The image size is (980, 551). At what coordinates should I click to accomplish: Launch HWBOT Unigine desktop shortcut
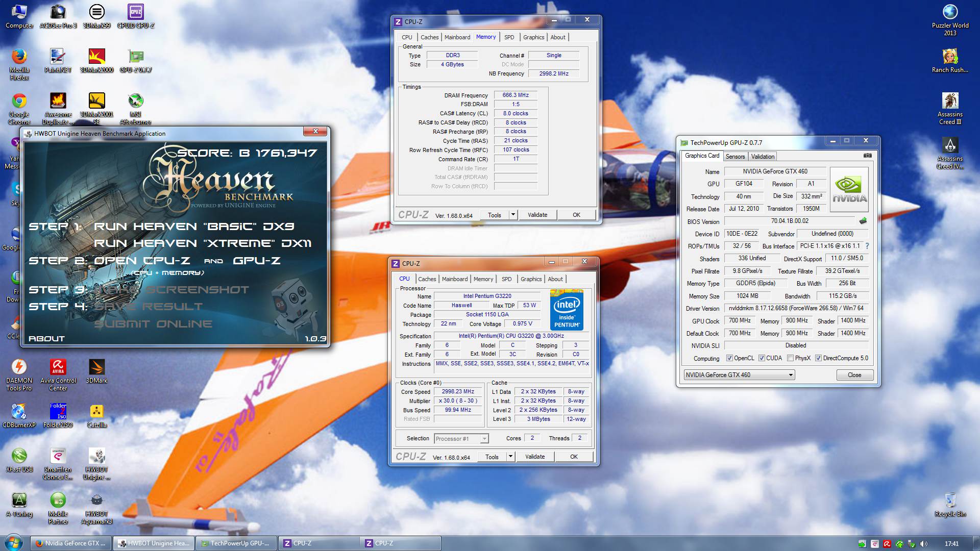click(96, 464)
